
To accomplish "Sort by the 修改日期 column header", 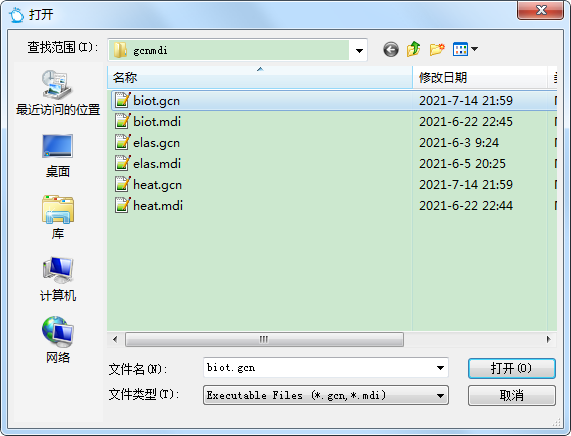I will (x=480, y=78).
